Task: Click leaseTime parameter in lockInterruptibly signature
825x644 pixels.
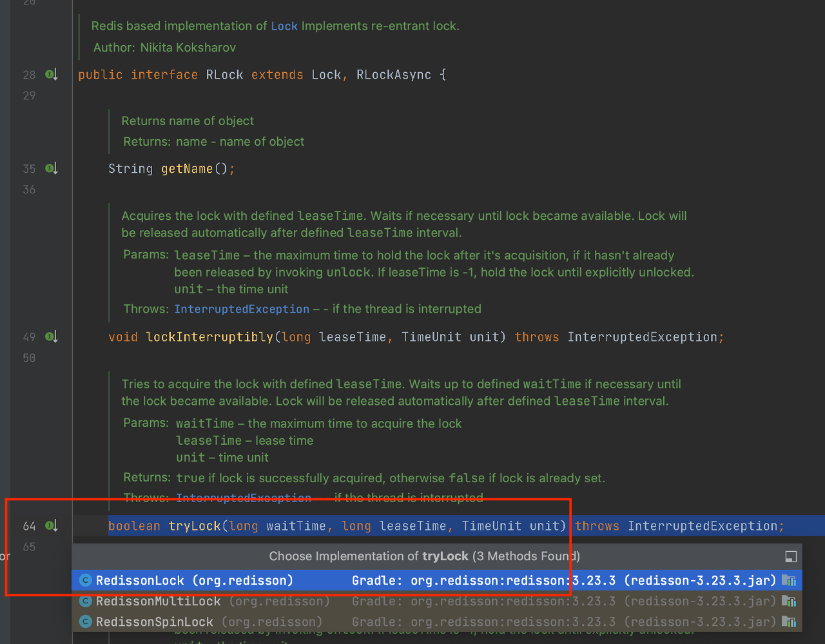Action: tap(353, 337)
